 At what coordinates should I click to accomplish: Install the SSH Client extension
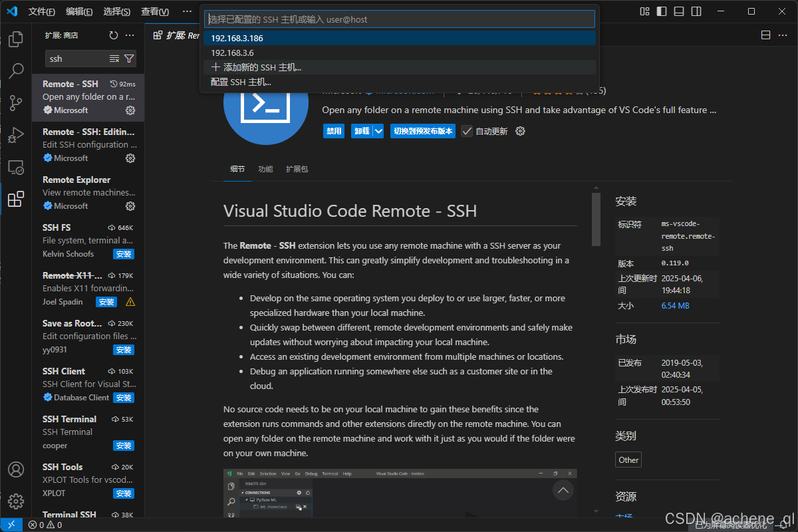(x=124, y=398)
